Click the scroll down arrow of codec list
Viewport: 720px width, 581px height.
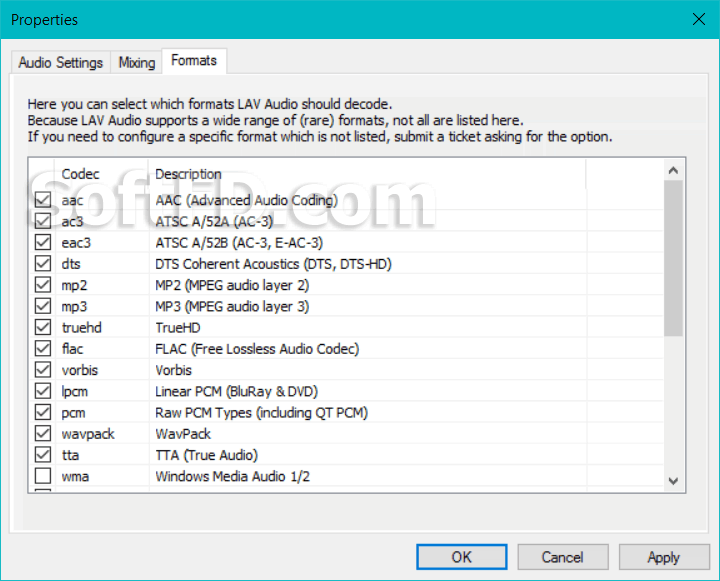pos(673,481)
